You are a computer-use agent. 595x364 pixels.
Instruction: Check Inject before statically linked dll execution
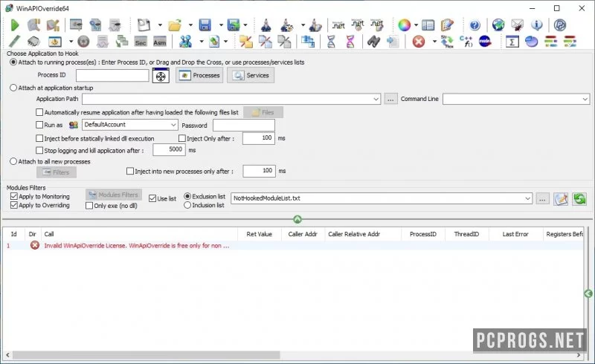click(39, 138)
